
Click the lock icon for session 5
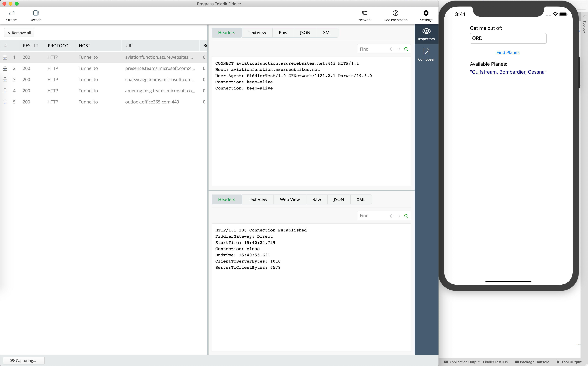(5, 102)
